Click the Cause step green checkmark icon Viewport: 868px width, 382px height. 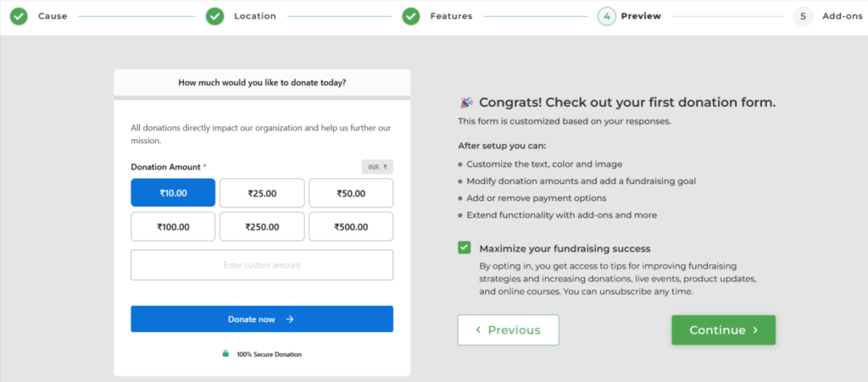tap(19, 17)
